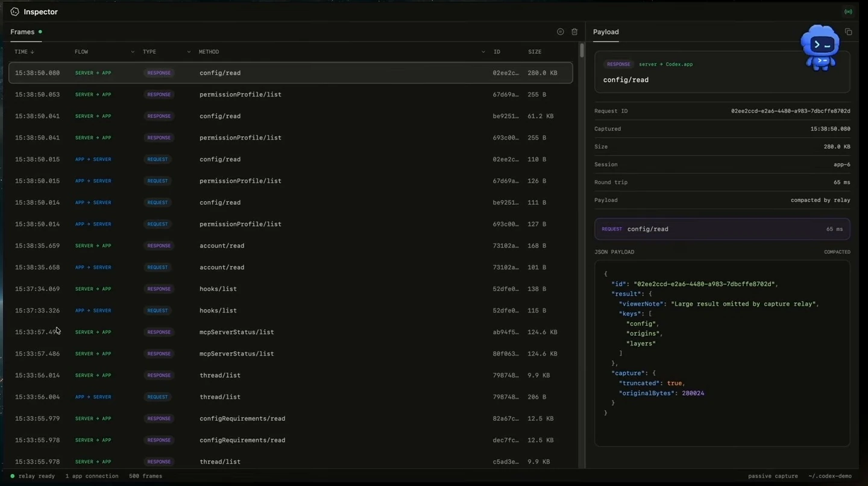This screenshot has width=868, height=486.
Task: Select the 15:37:34.069 hooks/list response row
Action: coord(291,289)
